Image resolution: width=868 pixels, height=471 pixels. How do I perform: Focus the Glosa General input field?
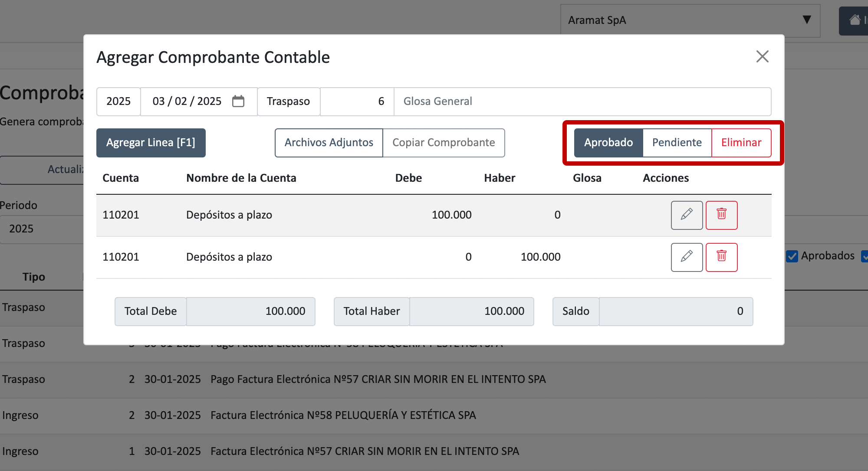(582, 101)
